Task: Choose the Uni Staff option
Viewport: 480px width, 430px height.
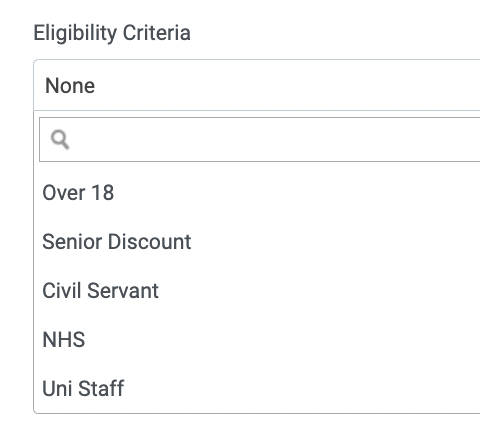Action: (x=257, y=389)
